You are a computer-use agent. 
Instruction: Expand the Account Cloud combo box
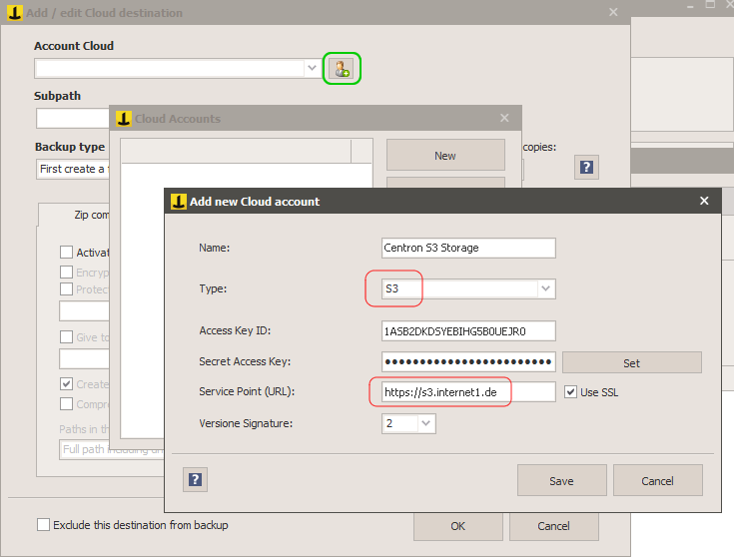(313, 68)
